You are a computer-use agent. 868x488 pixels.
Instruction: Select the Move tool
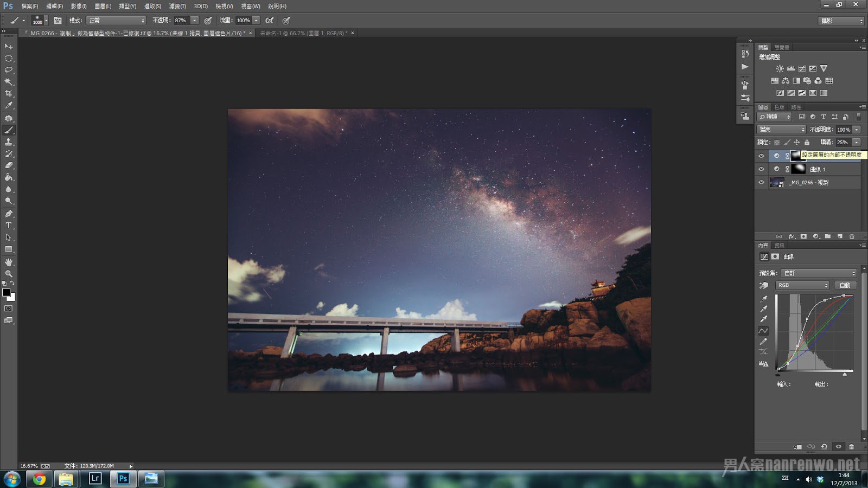coord(9,47)
